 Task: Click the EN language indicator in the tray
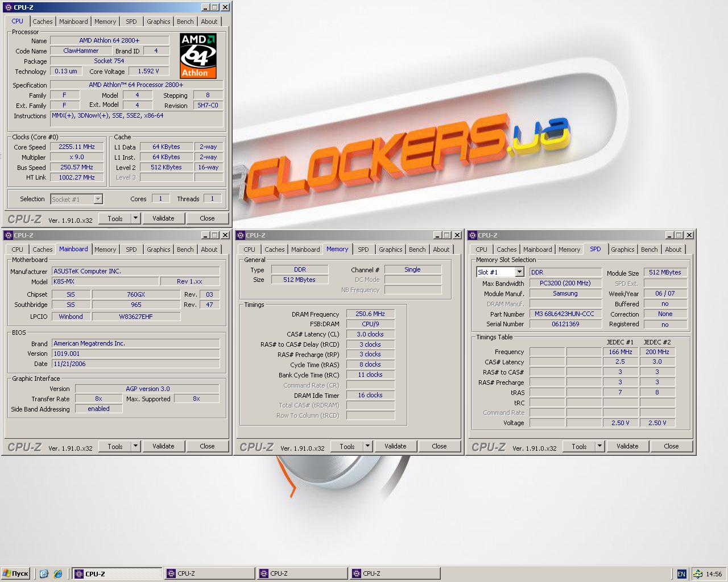(681, 574)
